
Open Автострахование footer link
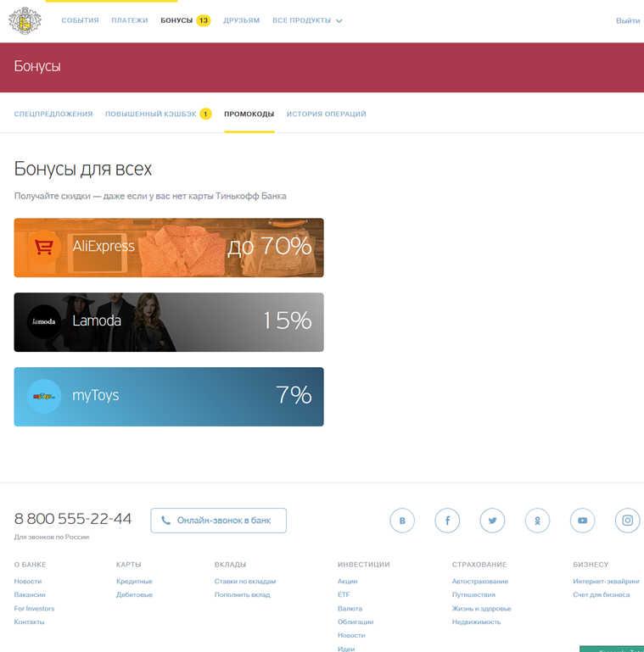tap(480, 582)
